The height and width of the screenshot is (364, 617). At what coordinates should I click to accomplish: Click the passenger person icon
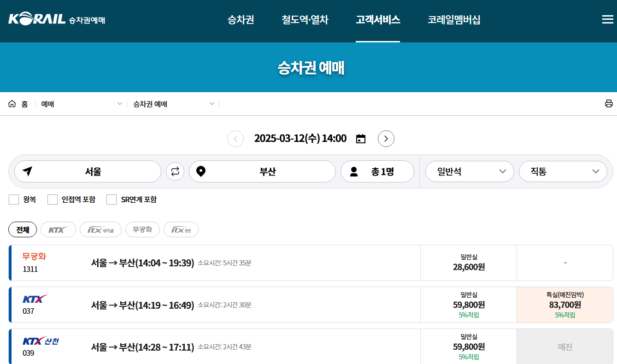coord(354,172)
